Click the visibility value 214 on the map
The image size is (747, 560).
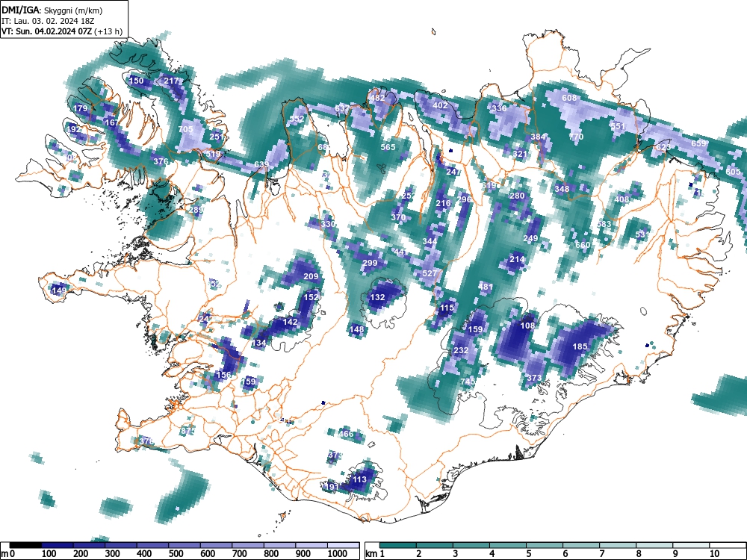517,259
